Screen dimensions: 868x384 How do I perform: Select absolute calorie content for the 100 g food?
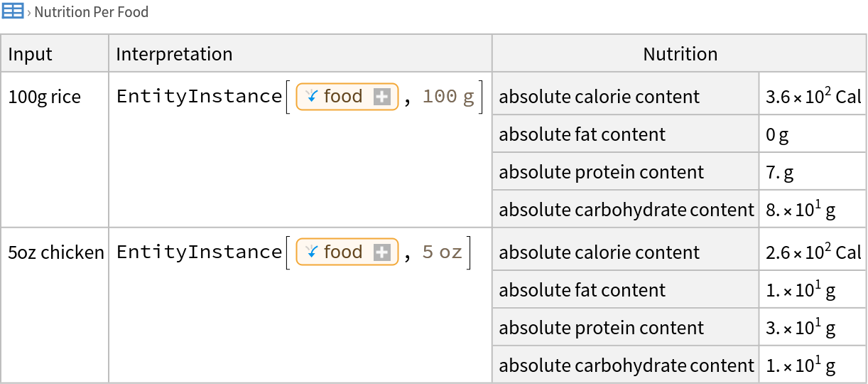599,97
